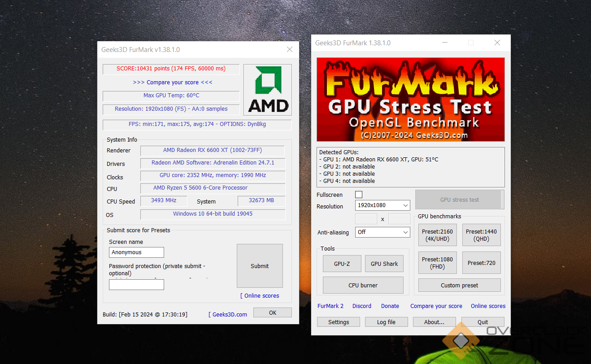Click the Resolution 1920x1080 (FS) result line

pos(171,109)
